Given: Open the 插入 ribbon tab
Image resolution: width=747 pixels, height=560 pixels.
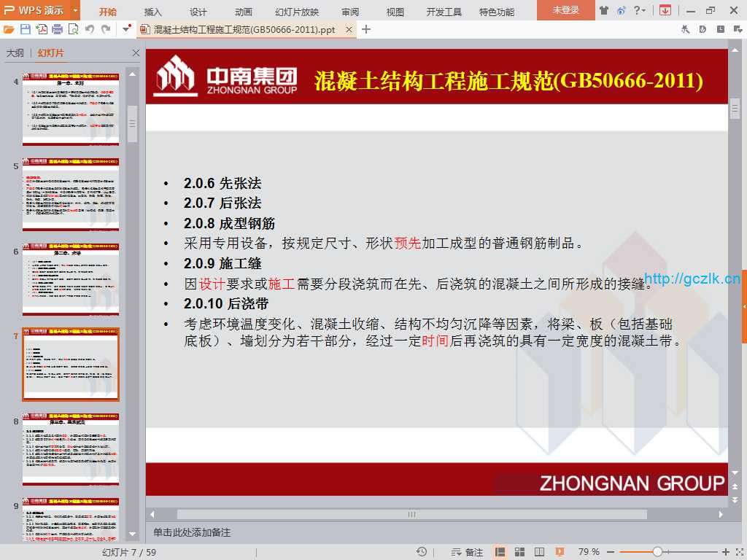Looking at the screenshot, I should [153, 12].
